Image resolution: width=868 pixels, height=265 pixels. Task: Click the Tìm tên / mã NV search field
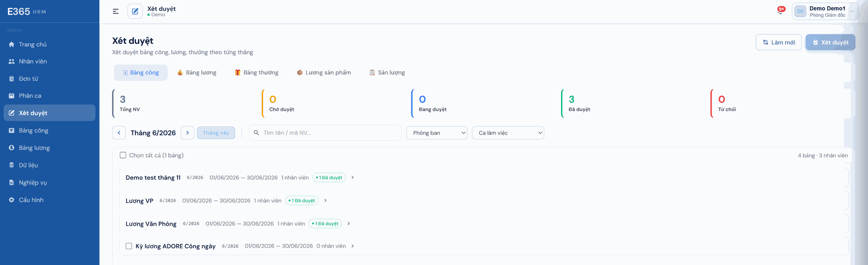[325, 133]
